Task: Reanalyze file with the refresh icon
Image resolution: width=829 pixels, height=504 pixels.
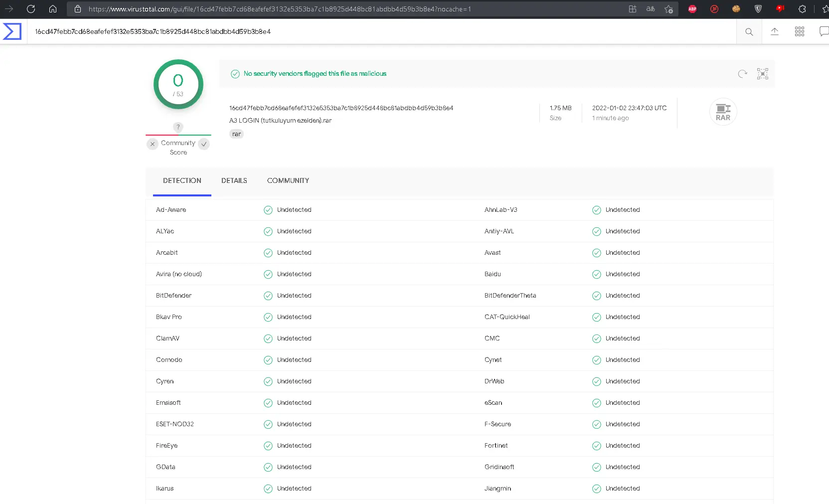Action: click(x=742, y=74)
